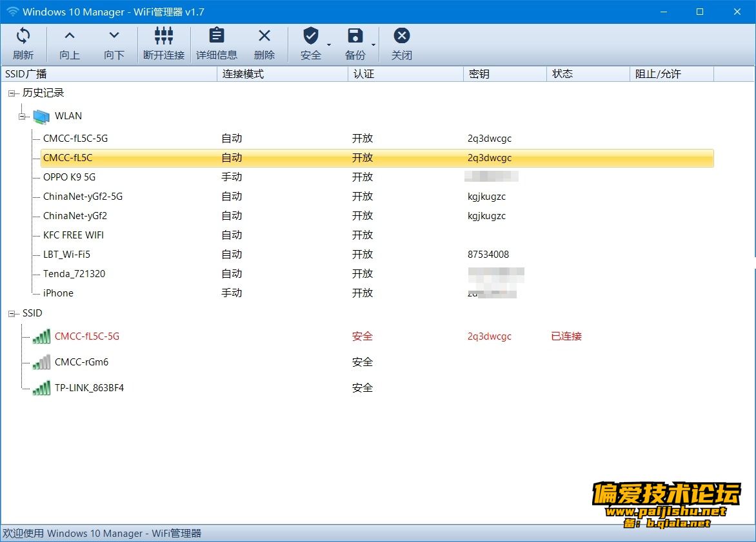Viewport: 756px width, 542px height.
Task: Click red key 2q3dwcgc in SSID section
Action: pyautogui.click(x=490, y=336)
